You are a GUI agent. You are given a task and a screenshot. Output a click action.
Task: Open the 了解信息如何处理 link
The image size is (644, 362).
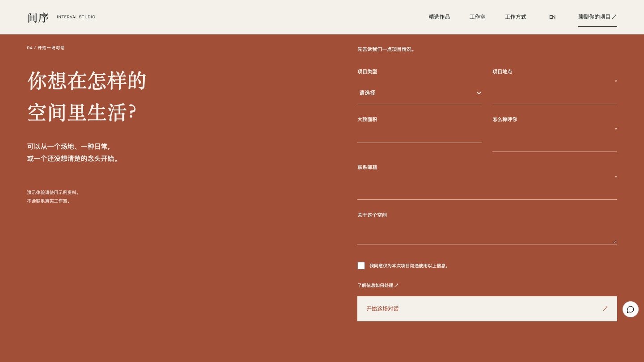tap(378, 285)
